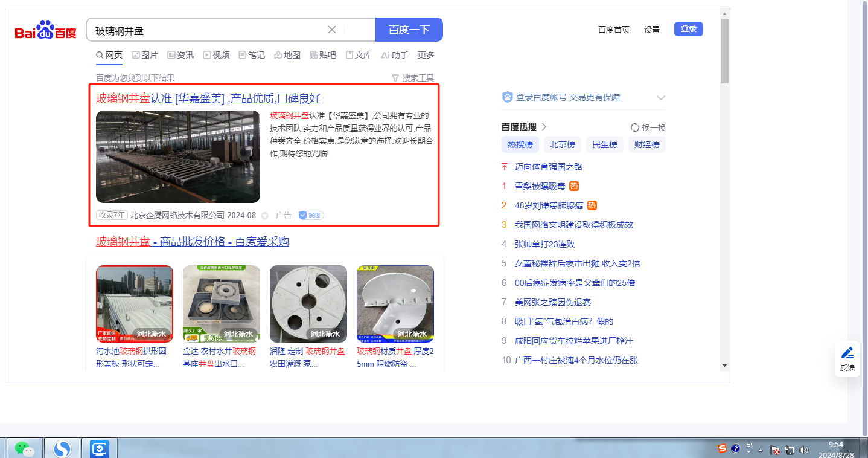Select the 财经榜 tab
Image resolution: width=868 pixels, height=458 pixels.
(647, 144)
